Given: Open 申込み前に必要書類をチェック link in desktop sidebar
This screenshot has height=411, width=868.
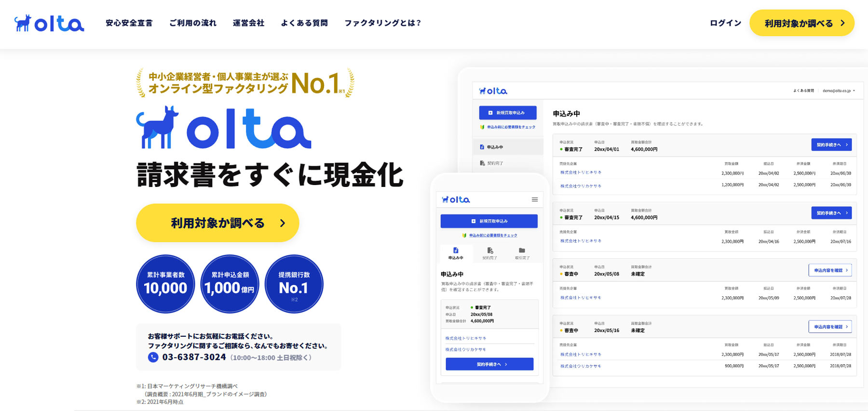Looking at the screenshot, I should point(511,127).
